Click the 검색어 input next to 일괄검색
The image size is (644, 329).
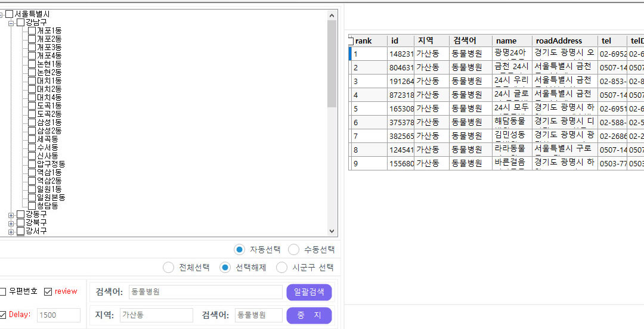(205, 292)
